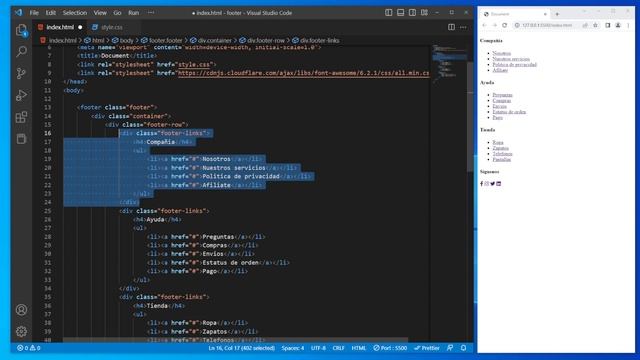Click the Prettier status bar item
The width and height of the screenshot is (640, 360).
click(427, 348)
